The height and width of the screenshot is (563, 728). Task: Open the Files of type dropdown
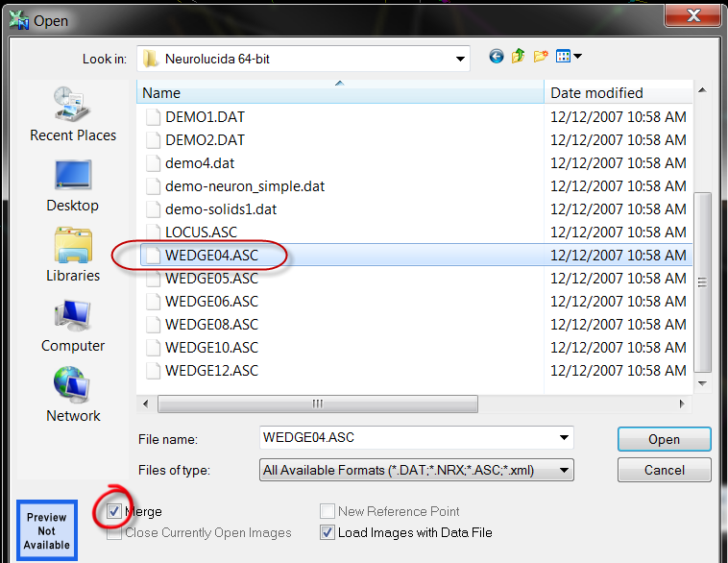pyautogui.click(x=564, y=470)
